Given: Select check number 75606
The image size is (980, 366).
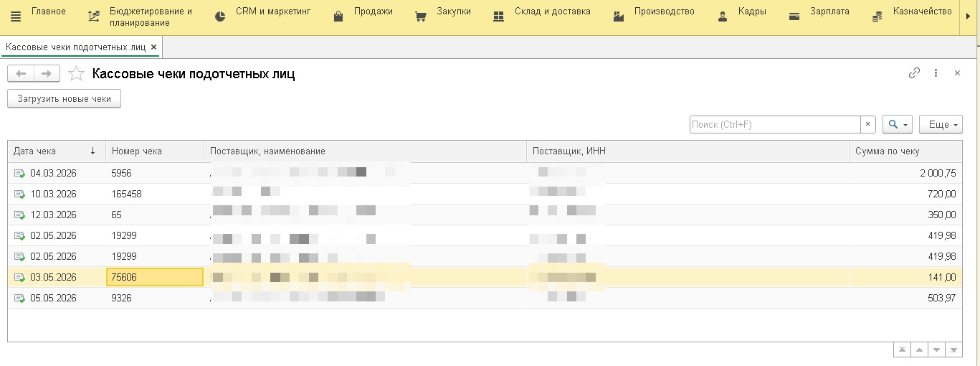Looking at the screenshot, I should tap(124, 277).
